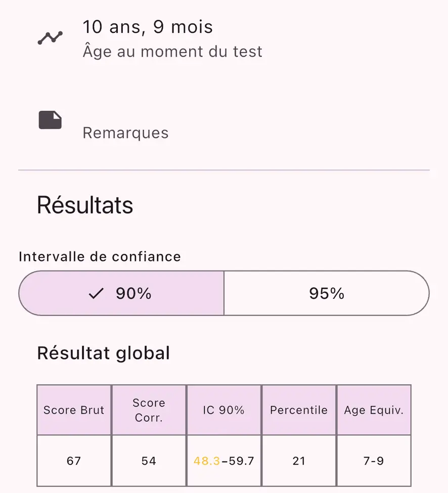Screen dimensions: 448x493
Task: Click the Score Brut column header
Action: tap(74, 410)
